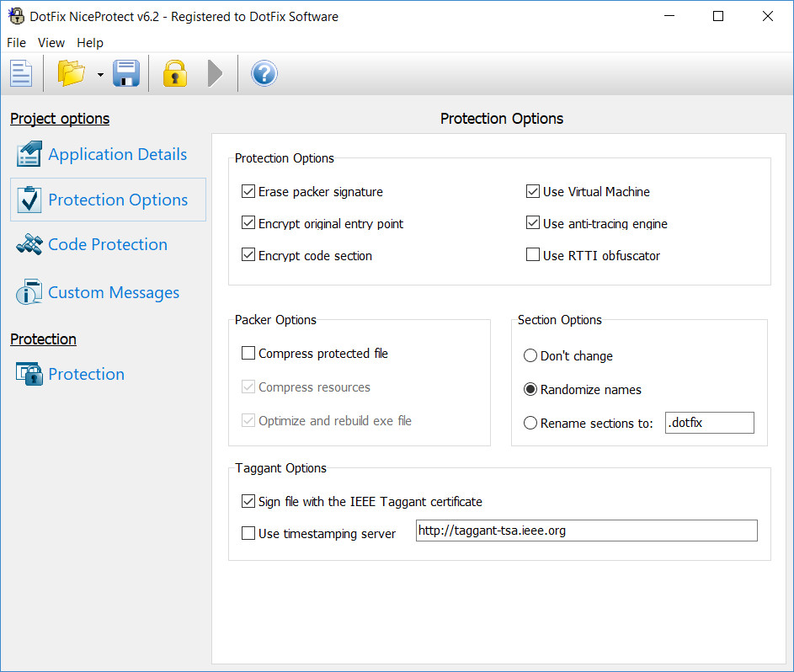
Task: Enable Use RTTI obfuscator checkbox
Action: tap(533, 254)
